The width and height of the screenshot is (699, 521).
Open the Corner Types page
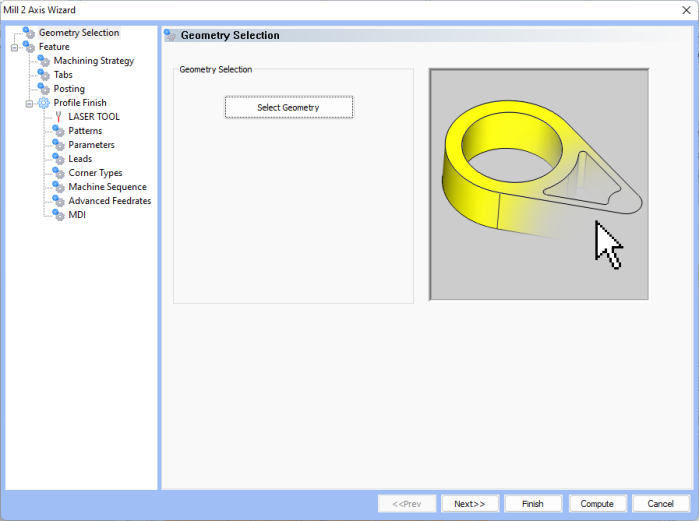coord(95,173)
